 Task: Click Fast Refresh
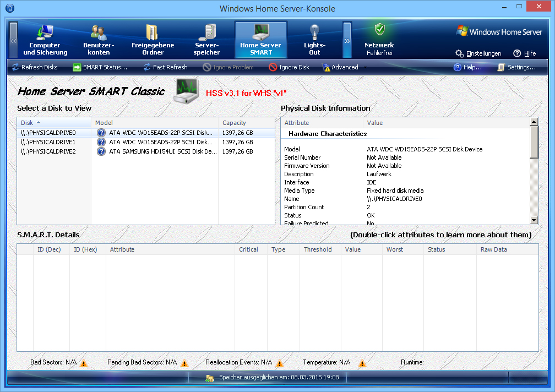coord(165,67)
